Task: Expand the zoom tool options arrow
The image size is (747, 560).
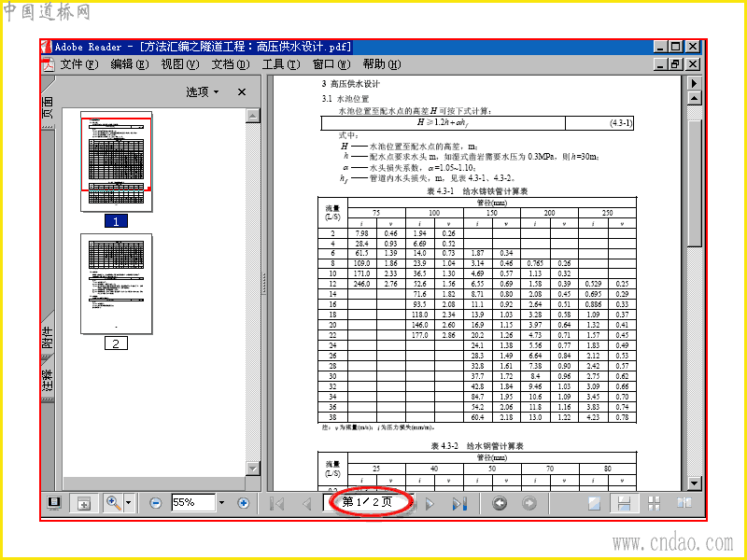Action: tap(128, 503)
